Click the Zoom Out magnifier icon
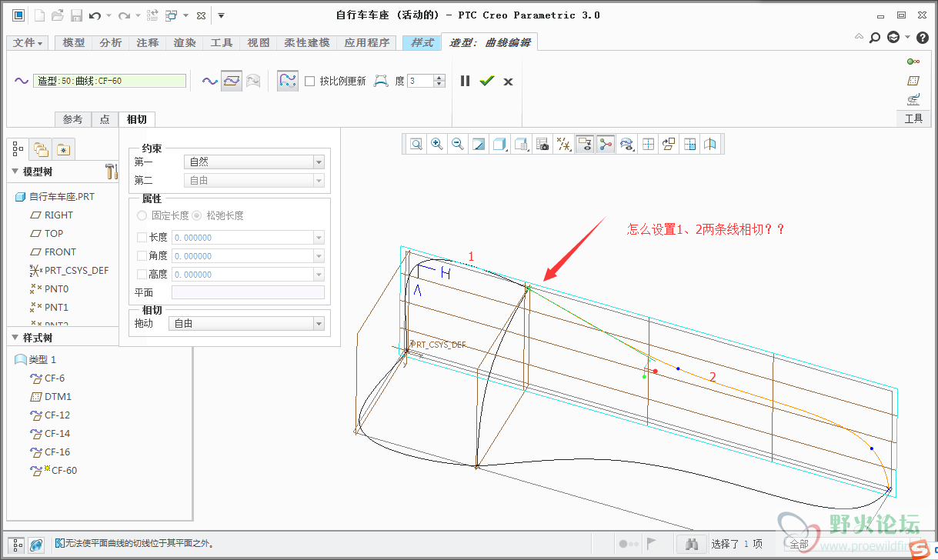The height and width of the screenshot is (560, 938). 458,144
